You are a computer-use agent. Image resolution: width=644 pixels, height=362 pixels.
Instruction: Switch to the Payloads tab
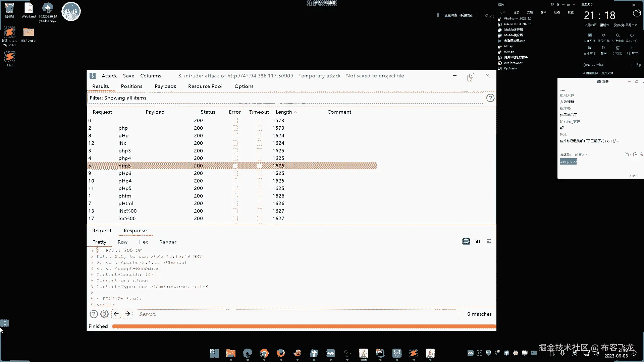[165, 86]
